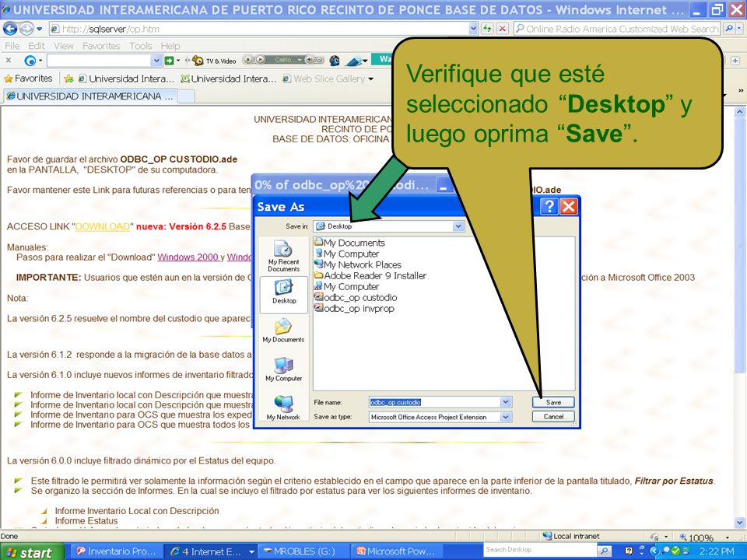
Task: Click the blue swirl toolbar logo icon
Action: [30, 61]
